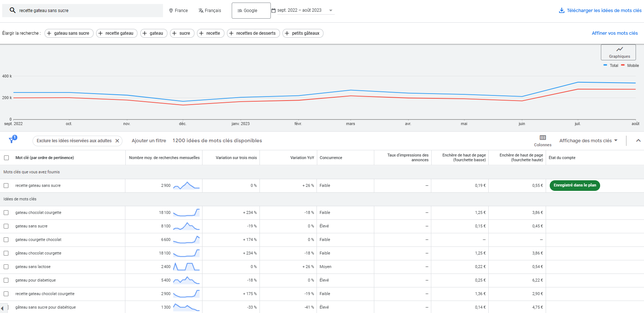Click 'Ajouter un filtre' button
The image size is (644, 313).
click(149, 141)
